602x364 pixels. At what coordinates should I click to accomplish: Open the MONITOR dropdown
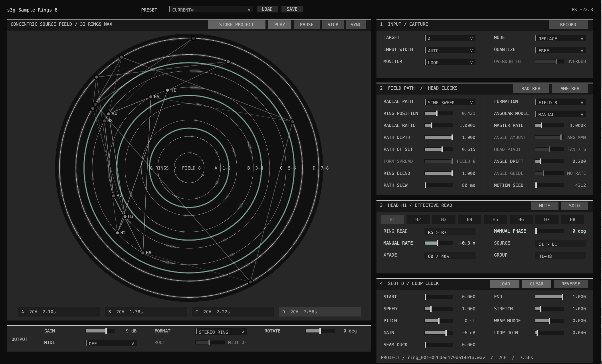[450, 62]
